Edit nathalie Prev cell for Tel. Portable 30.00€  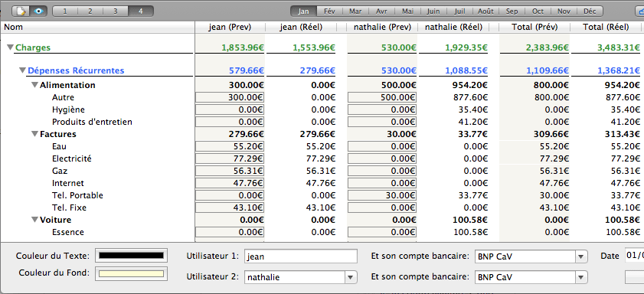coord(382,195)
